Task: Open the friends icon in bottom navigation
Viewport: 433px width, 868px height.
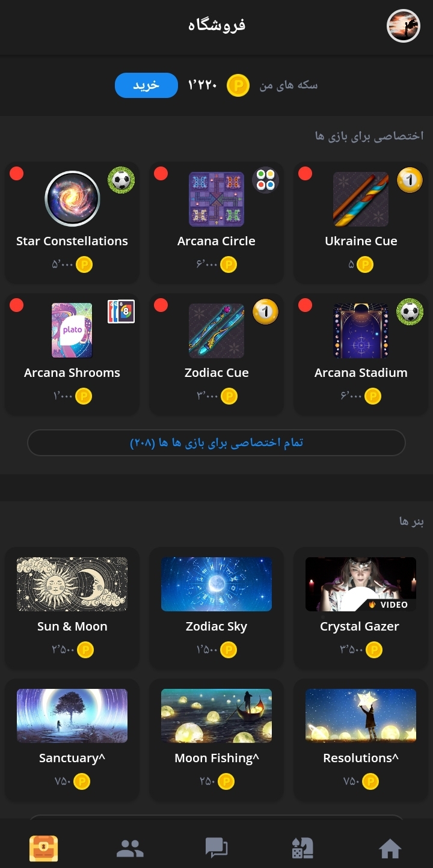Action: tap(130, 848)
